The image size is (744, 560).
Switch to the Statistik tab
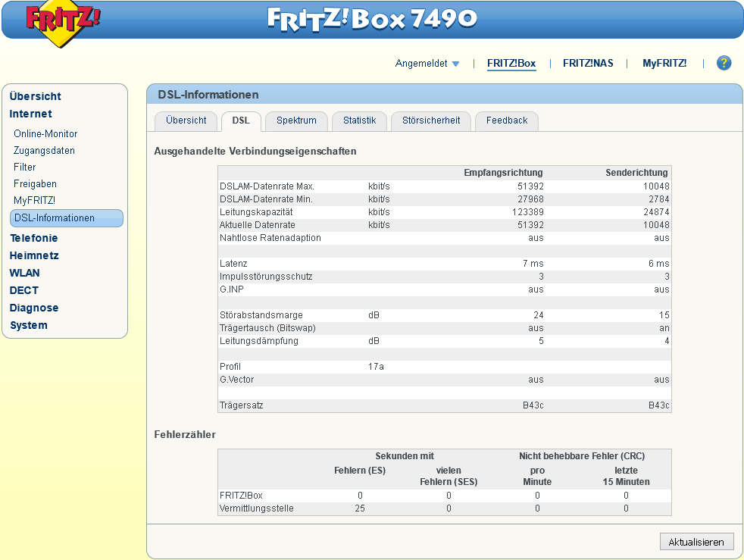(x=360, y=120)
